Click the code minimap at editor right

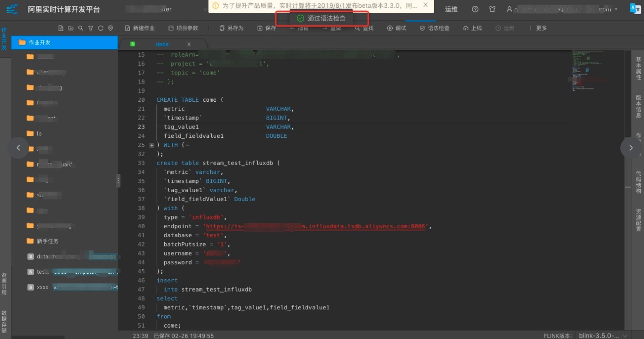591,71
